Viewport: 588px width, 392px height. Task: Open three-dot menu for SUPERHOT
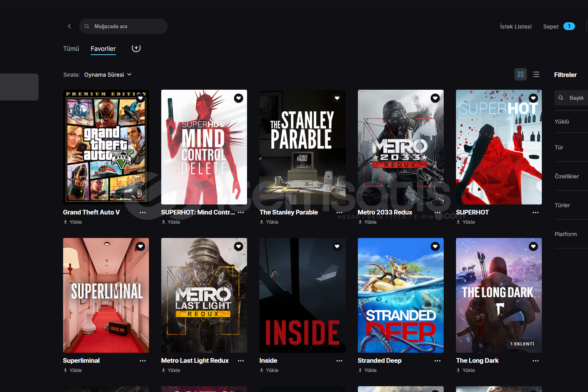[536, 213]
